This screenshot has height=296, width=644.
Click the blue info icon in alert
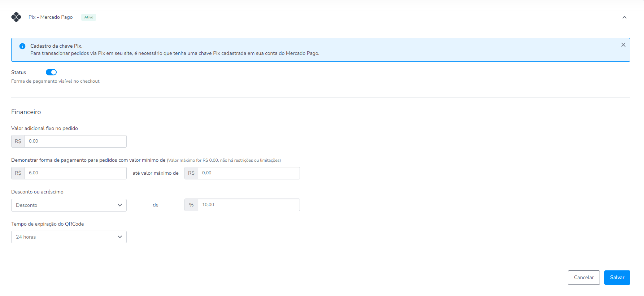pyautogui.click(x=22, y=46)
